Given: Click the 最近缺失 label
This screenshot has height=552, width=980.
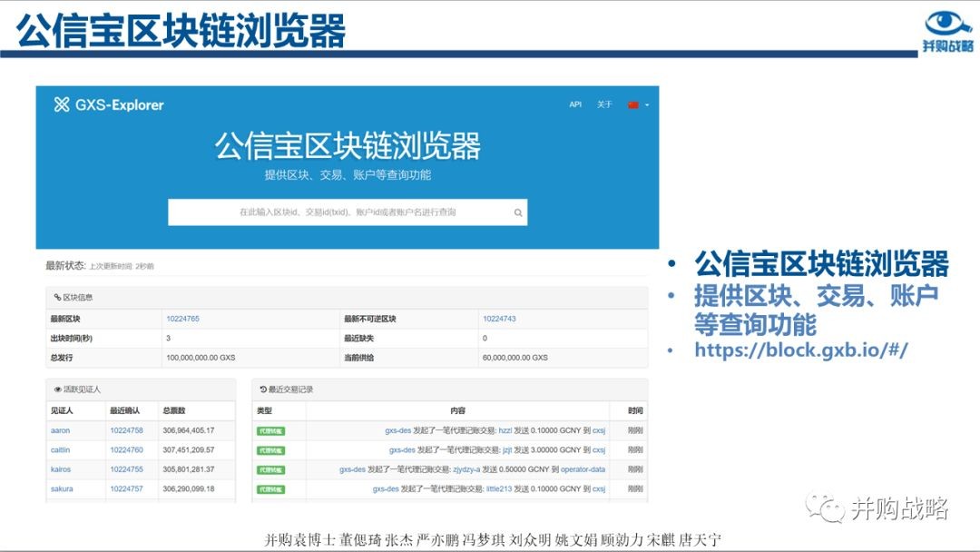Looking at the screenshot, I should [358, 339].
